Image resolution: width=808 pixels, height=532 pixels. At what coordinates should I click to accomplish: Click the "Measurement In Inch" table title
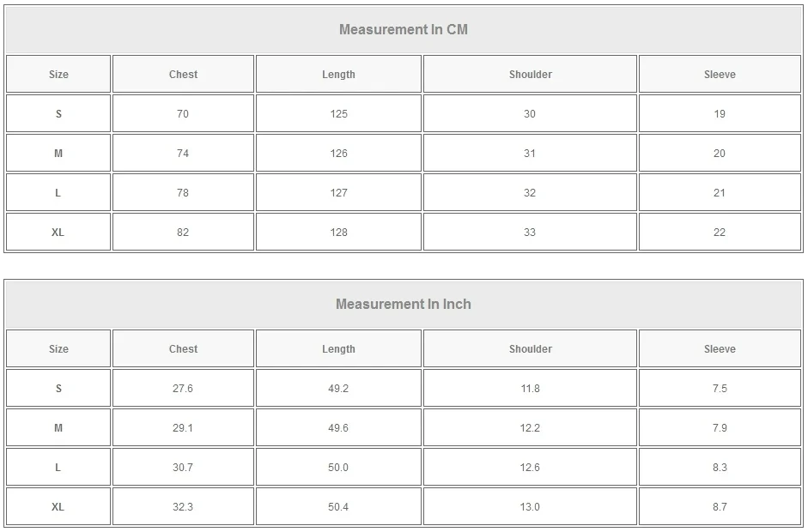click(404, 304)
